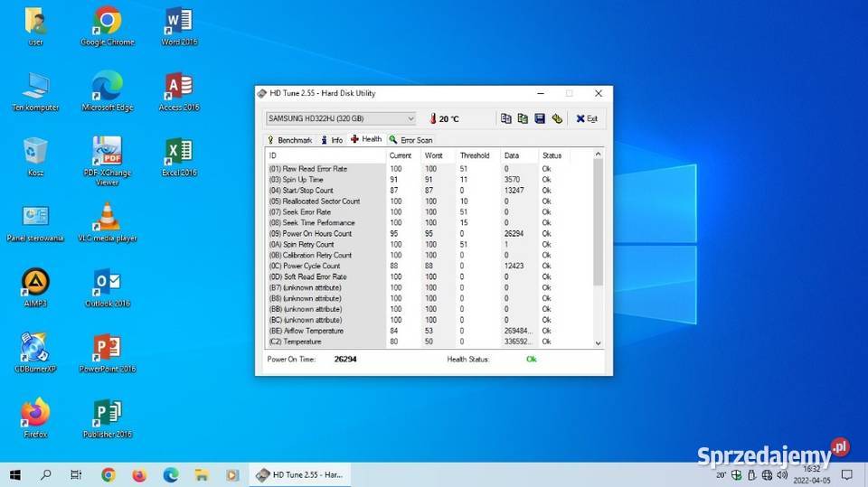Open PDF-XChange Viewer desktop shortcut
Screen dimensions: 868x487
pyautogui.click(x=108, y=161)
